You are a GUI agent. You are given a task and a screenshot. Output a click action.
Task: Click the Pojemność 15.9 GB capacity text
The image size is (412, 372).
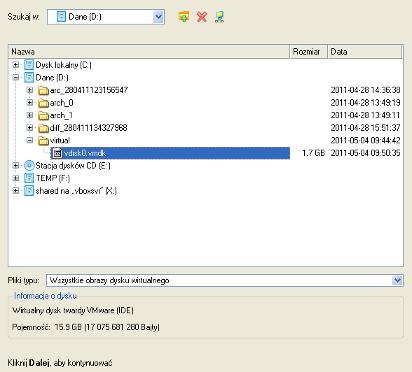[x=86, y=327]
